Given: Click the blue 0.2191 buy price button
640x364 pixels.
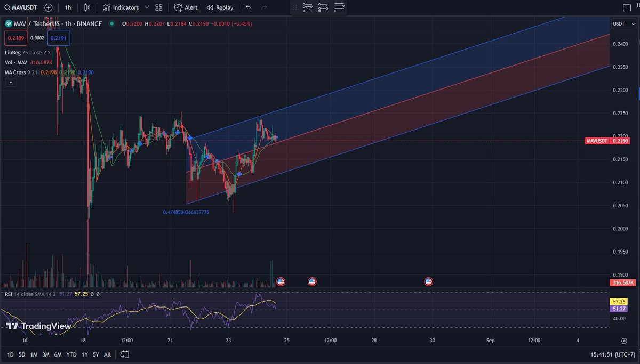Looking at the screenshot, I should (59, 38).
